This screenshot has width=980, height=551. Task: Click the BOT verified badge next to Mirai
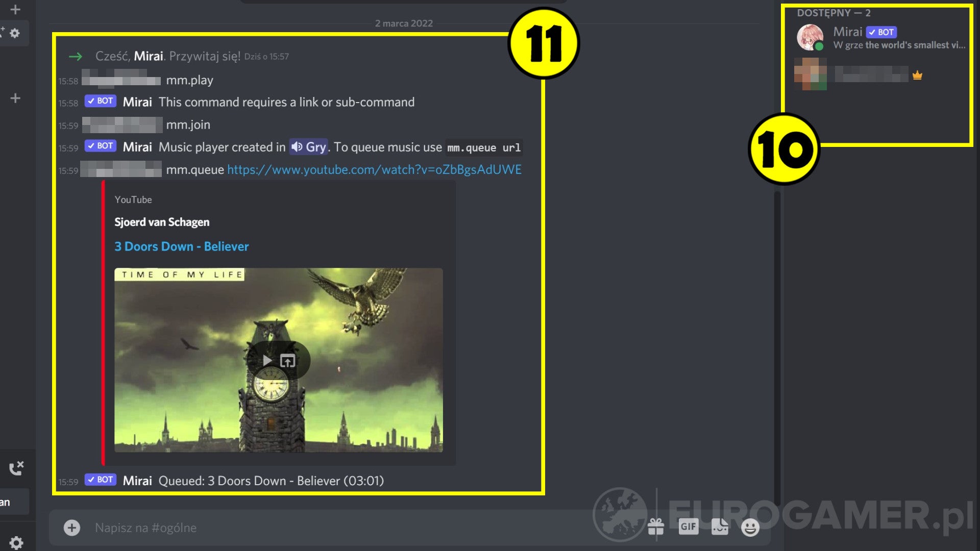pyautogui.click(x=881, y=32)
